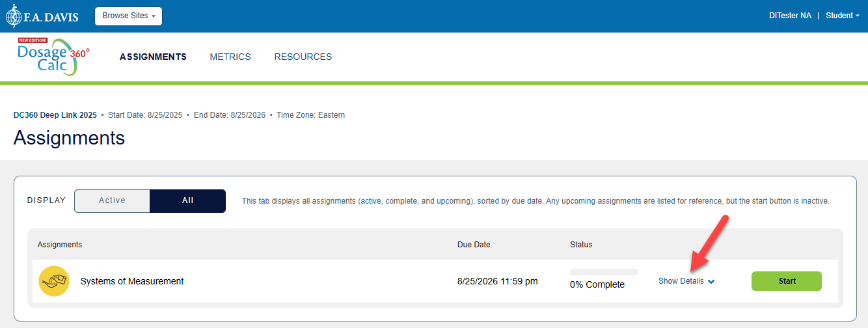The image size is (868, 328).
Task: Click the DC360 Deep Link 2025 course name
Action: pyautogui.click(x=55, y=115)
